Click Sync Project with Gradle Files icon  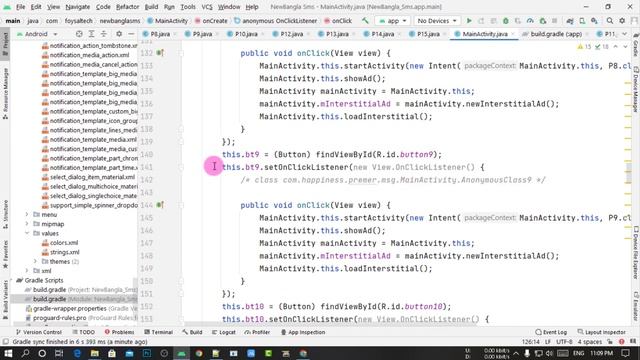(x=570, y=20)
